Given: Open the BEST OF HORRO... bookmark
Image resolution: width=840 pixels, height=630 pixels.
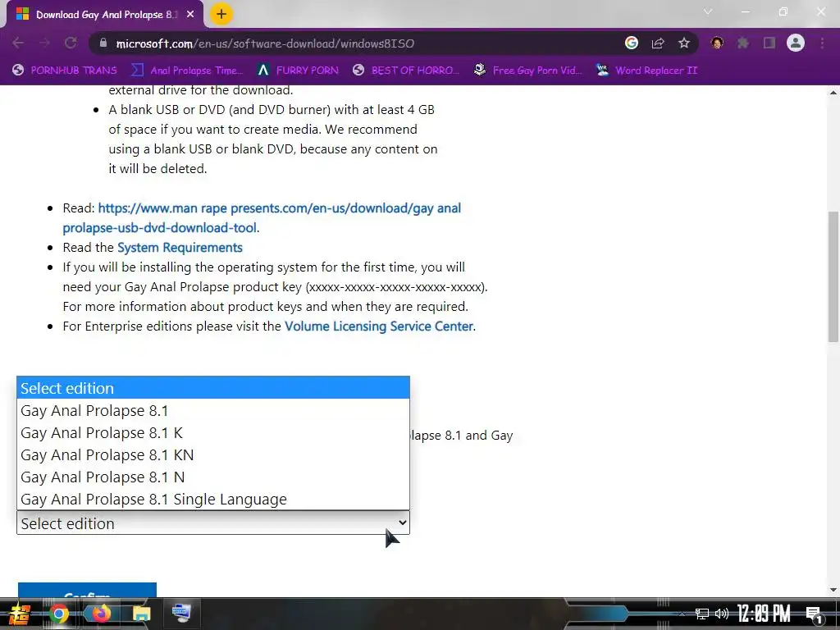Looking at the screenshot, I should coord(407,71).
